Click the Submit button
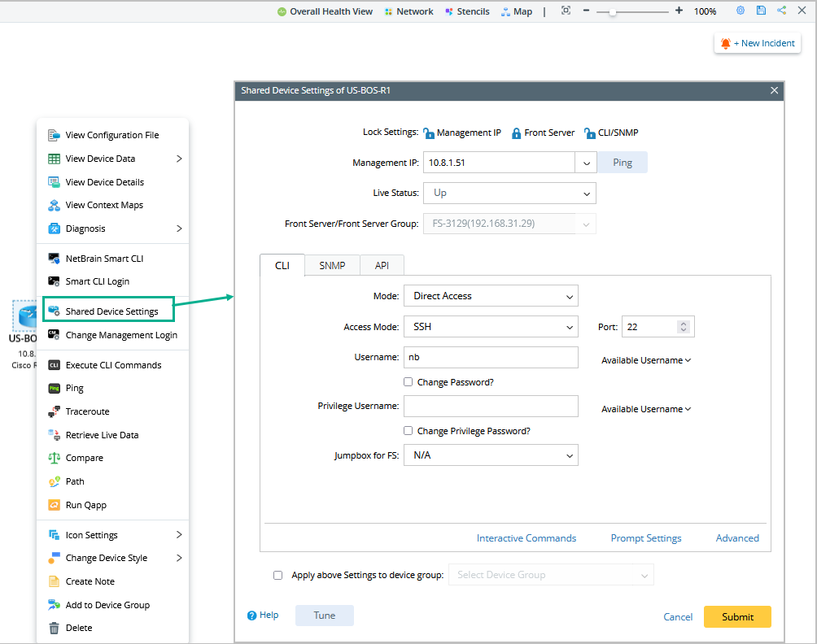The width and height of the screenshot is (817, 644). [x=737, y=617]
